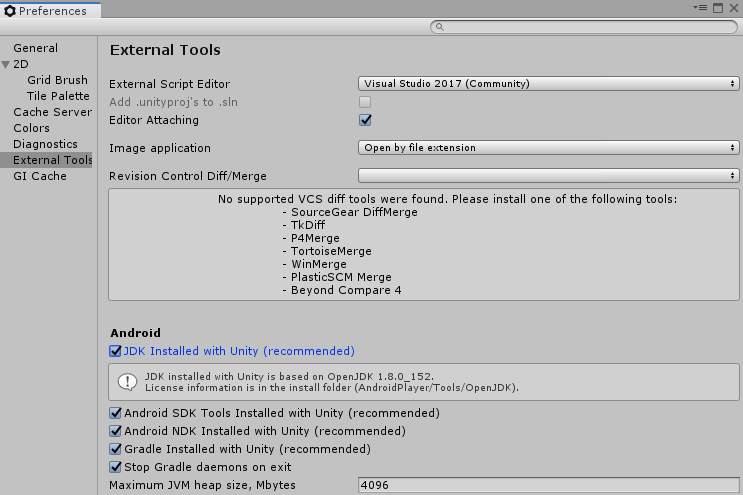Open the Image application dropdown

[548, 148]
